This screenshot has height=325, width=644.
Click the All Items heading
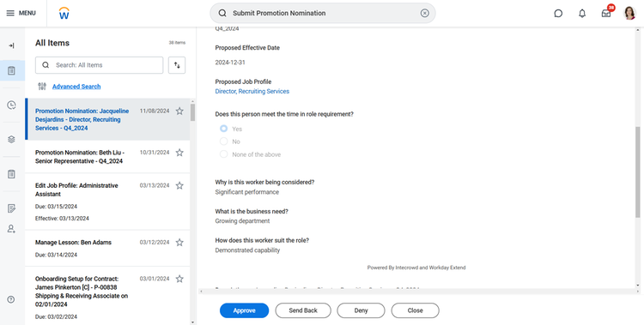click(x=52, y=43)
